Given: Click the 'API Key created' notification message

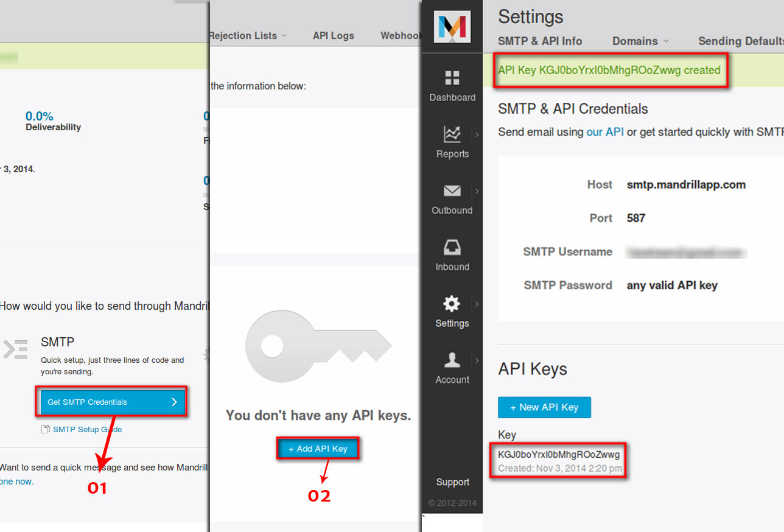Looking at the screenshot, I should [609, 70].
